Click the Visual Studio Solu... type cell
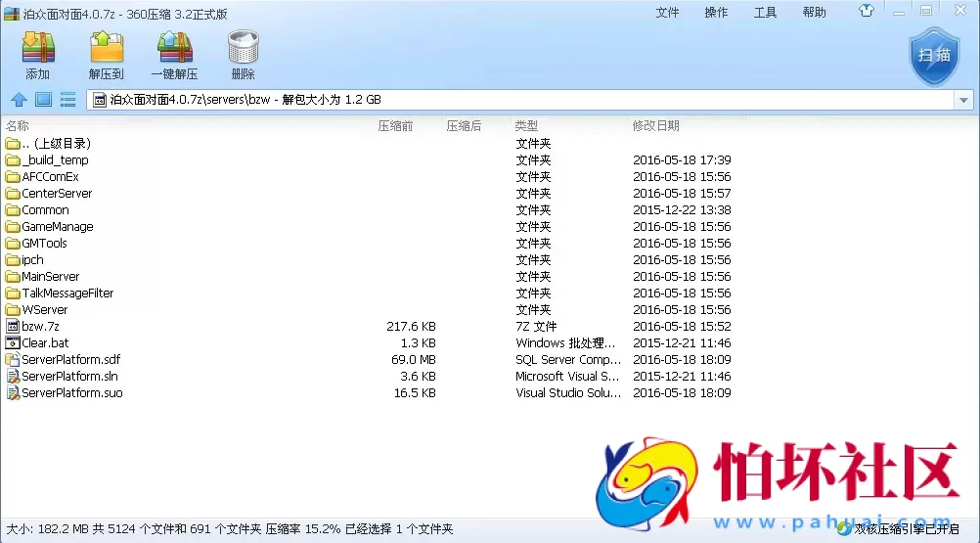Screen dimensions: 980x543 568,393
